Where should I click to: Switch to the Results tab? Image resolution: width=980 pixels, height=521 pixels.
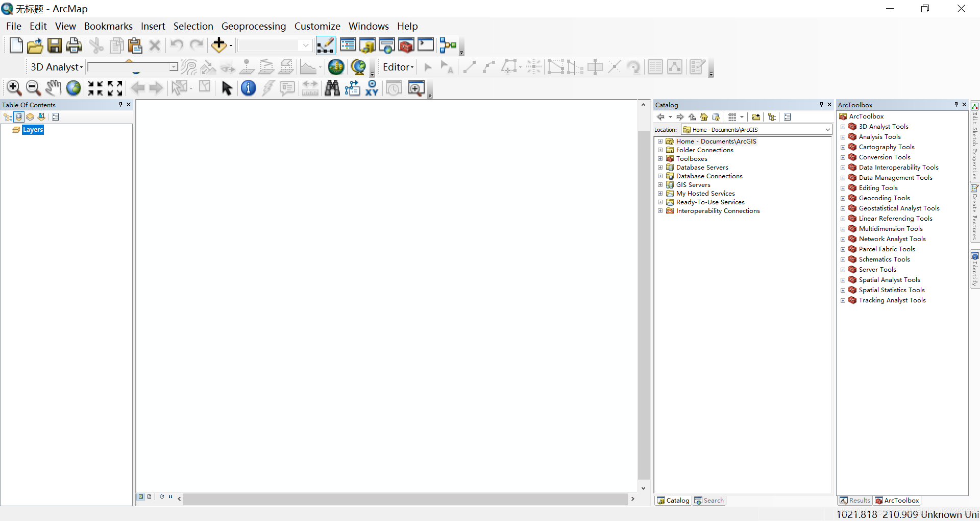pos(855,501)
